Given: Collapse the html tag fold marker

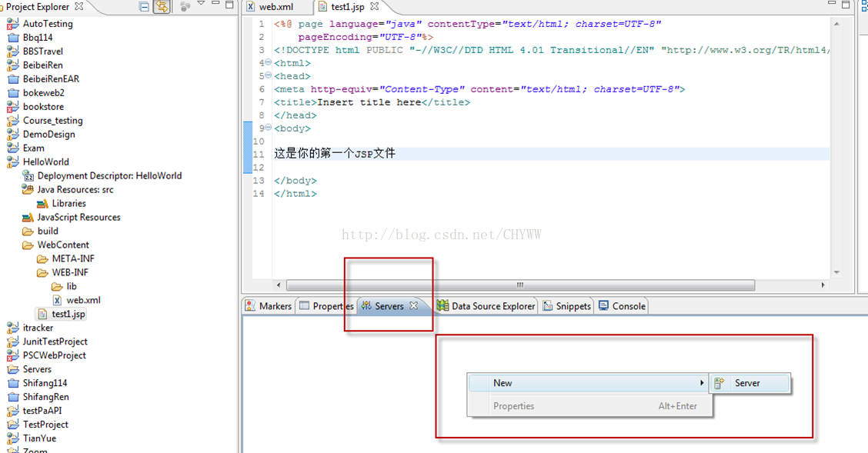Looking at the screenshot, I should pyautogui.click(x=269, y=62).
